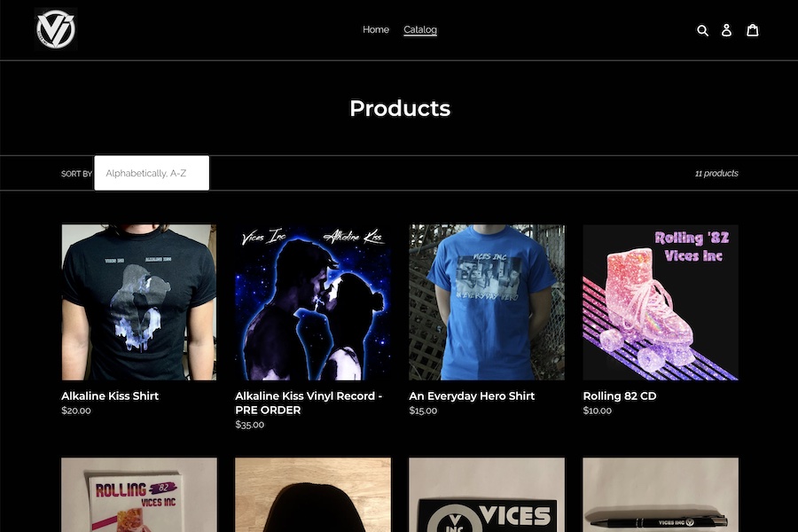
Task: Click the An Everyday Hero Shirt title link
Action: (x=472, y=396)
